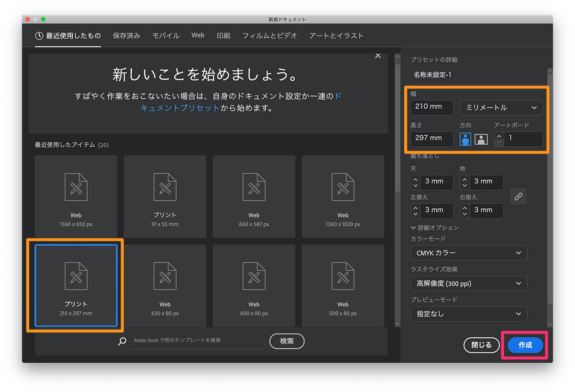
Task: Select the プリント 210 x 297 mm preset
Action: pos(76,285)
